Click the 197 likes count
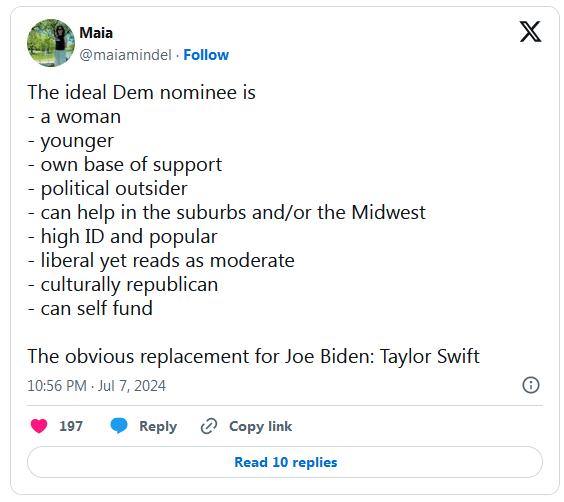Screen dimensions: 564x502 click(x=71, y=426)
